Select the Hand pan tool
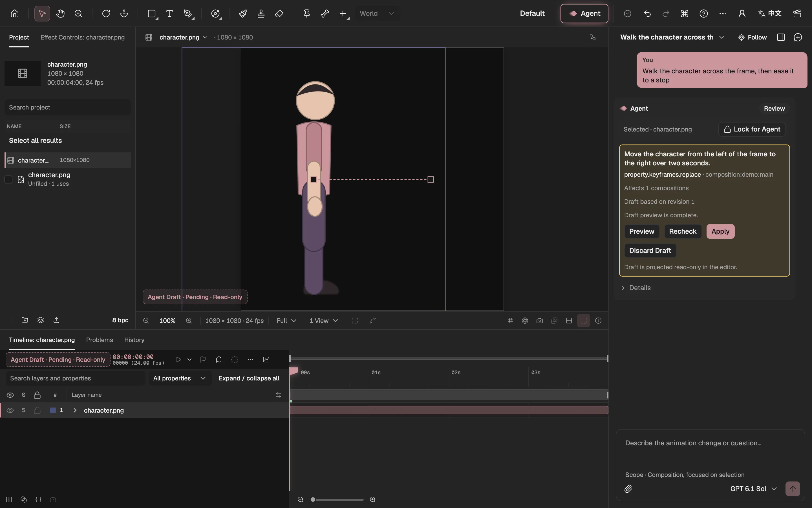Image resolution: width=812 pixels, height=508 pixels. pos(60,14)
